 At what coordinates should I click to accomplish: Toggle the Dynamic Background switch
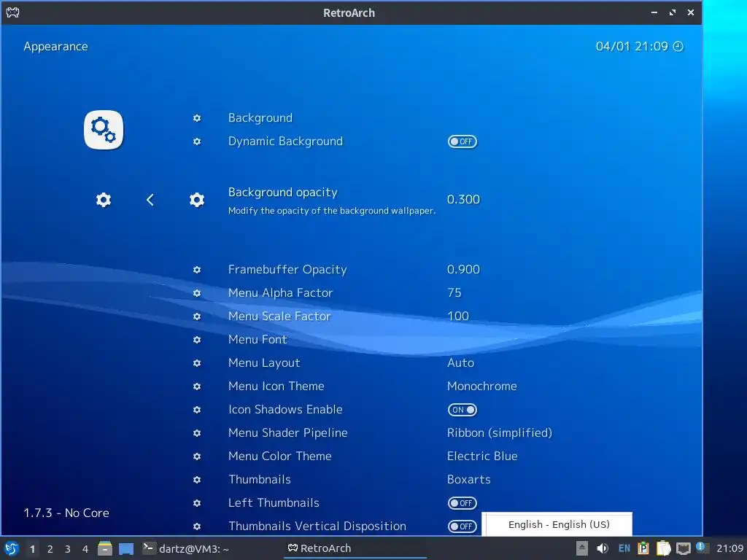click(462, 141)
